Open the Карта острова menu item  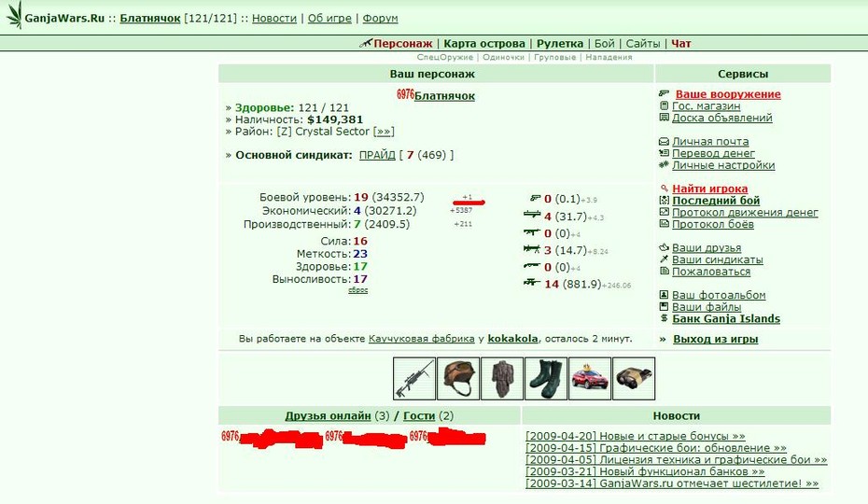(484, 43)
